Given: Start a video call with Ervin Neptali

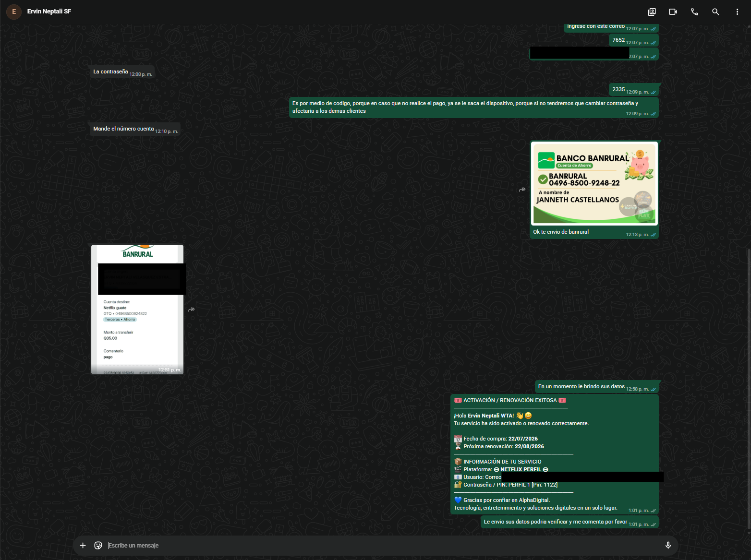Looking at the screenshot, I should pyautogui.click(x=673, y=12).
